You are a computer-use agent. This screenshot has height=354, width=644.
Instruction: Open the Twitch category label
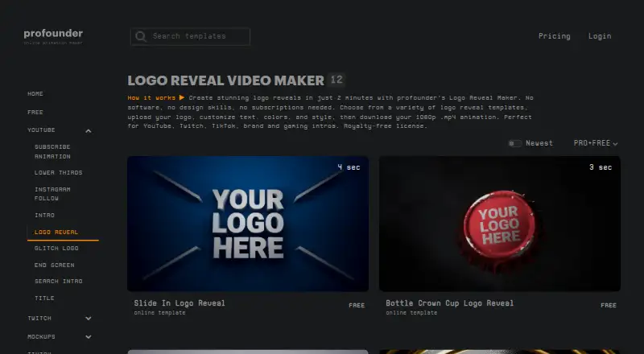click(x=39, y=319)
